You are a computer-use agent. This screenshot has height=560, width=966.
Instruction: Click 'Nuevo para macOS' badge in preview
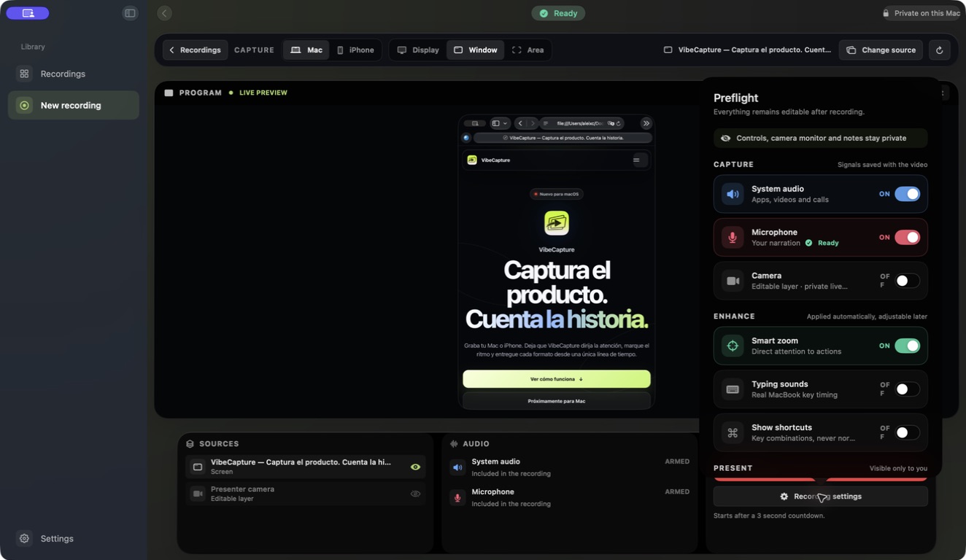point(557,194)
